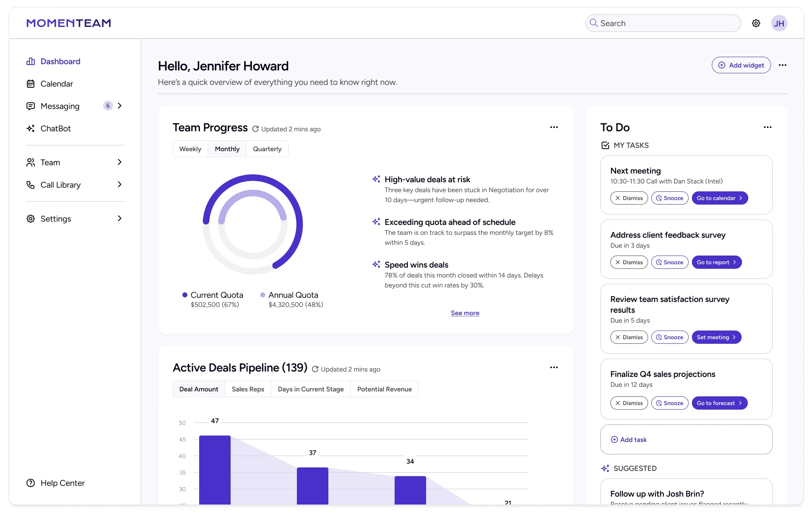Screen dimensions: 812x514
Task: Select the Potential Revenue tab
Action: click(384, 389)
